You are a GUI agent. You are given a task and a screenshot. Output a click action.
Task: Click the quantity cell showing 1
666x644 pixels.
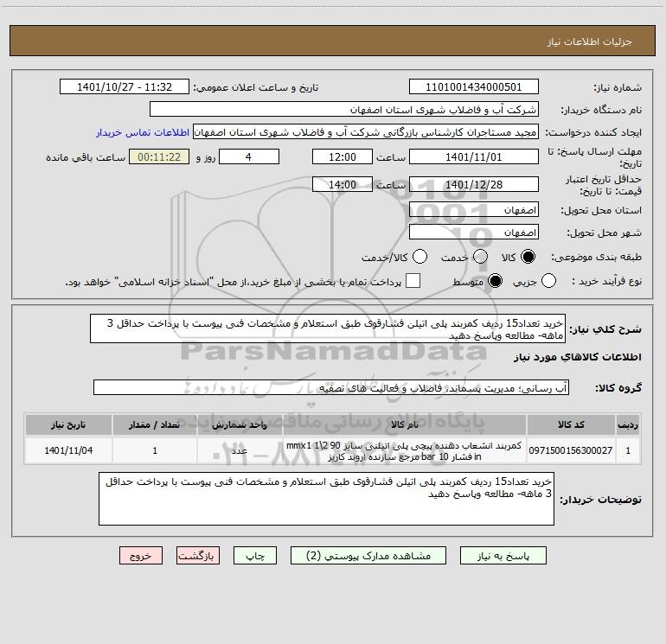click(x=155, y=450)
